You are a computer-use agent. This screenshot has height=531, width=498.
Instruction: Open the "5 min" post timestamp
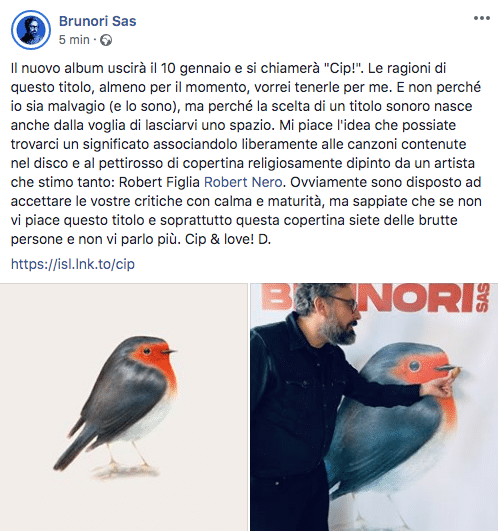(x=74, y=40)
